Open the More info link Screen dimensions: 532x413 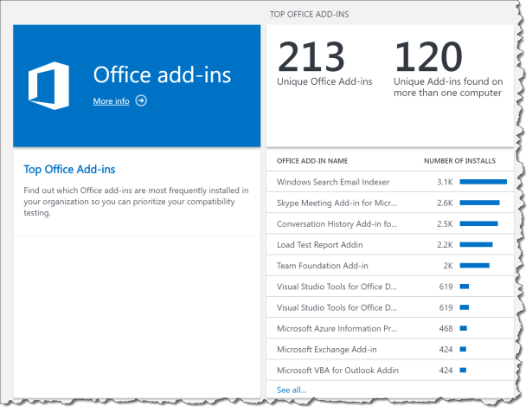[111, 101]
